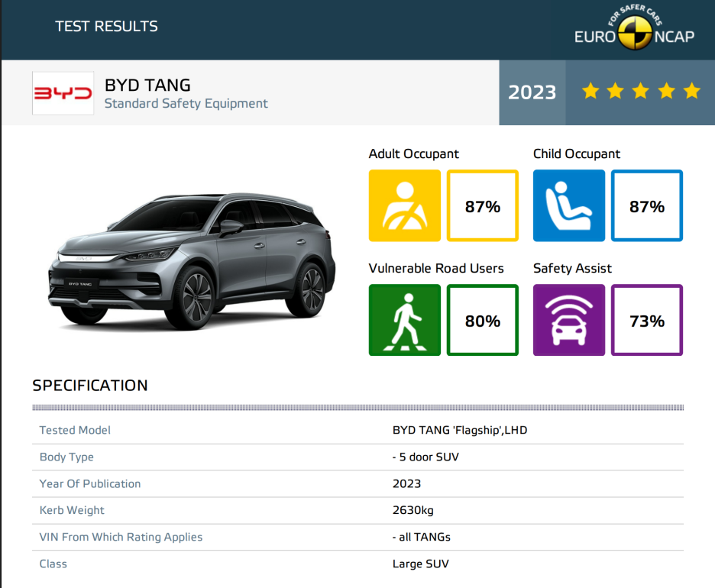Select the Safety Assist 73% score box
Image resolution: width=715 pixels, height=588 pixels.
[646, 320]
